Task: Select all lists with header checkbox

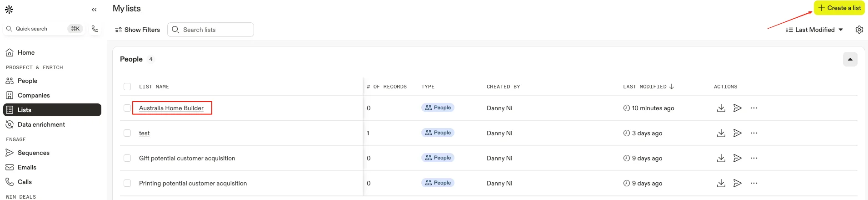Action: coord(127,87)
